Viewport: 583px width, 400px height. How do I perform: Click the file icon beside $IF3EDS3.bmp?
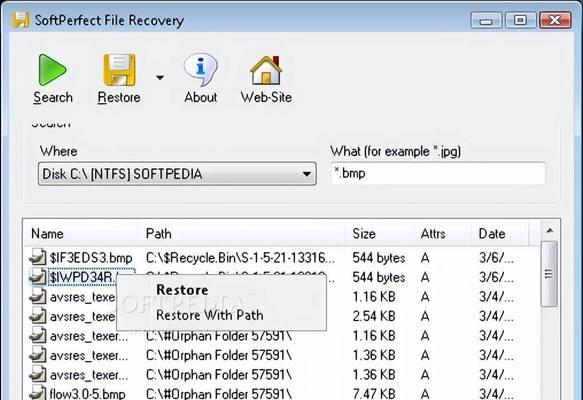[x=38, y=257]
